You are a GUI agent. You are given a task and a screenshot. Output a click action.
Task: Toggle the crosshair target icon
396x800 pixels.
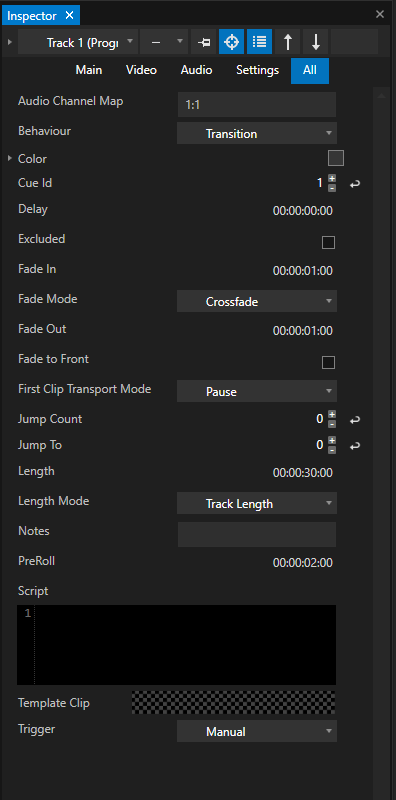point(232,42)
